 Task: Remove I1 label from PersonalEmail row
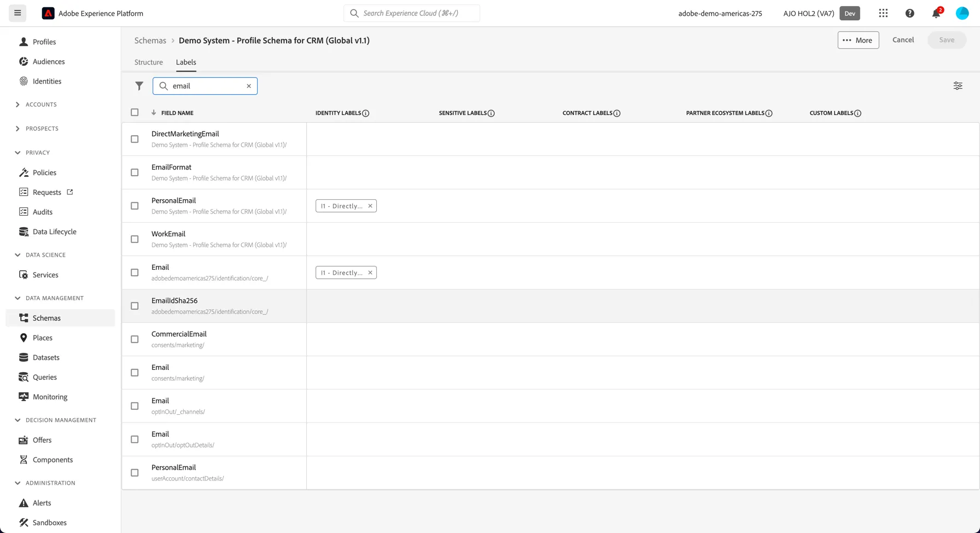(370, 206)
